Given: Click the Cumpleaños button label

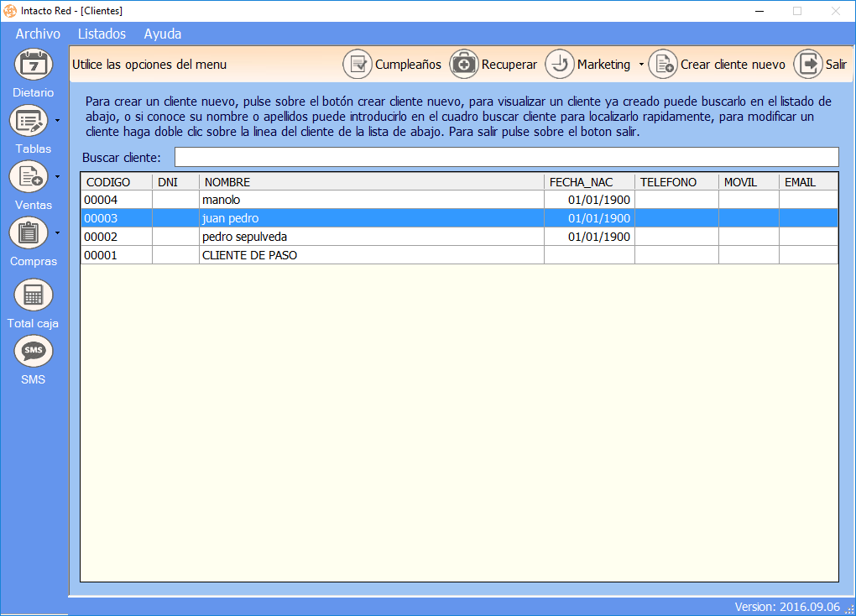Looking at the screenshot, I should pyautogui.click(x=408, y=65).
